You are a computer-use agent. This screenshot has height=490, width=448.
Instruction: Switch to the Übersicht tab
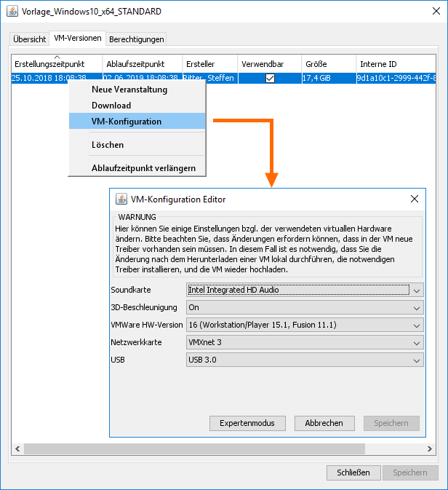(x=30, y=39)
